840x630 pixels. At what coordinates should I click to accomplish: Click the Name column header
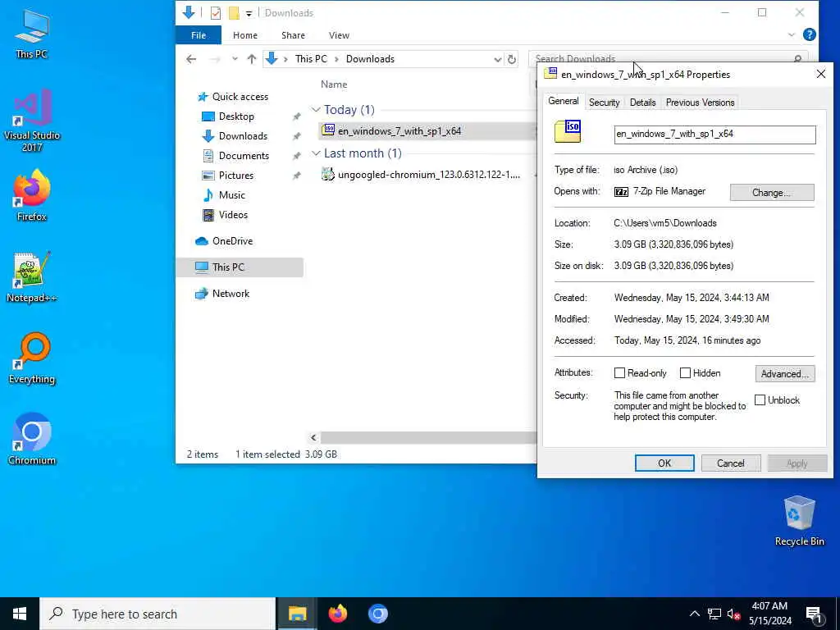pyautogui.click(x=334, y=84)
